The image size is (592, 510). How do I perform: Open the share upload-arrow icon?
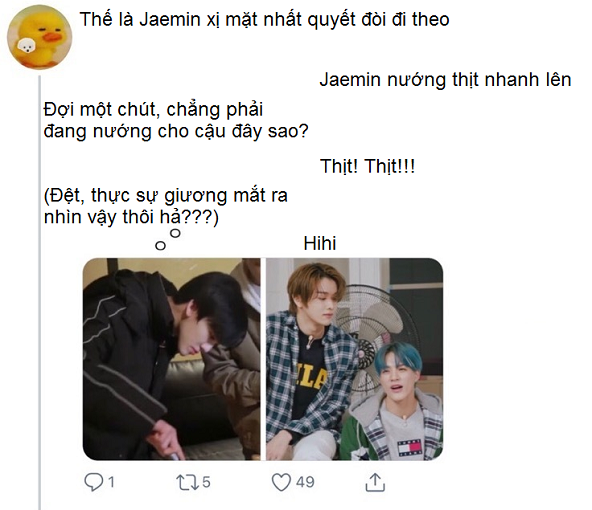375,482
